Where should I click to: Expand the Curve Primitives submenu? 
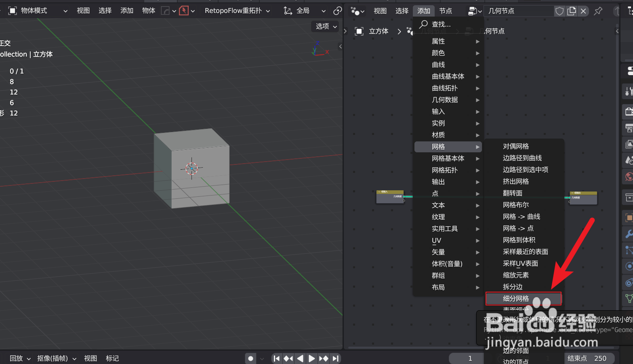[448, 76]
